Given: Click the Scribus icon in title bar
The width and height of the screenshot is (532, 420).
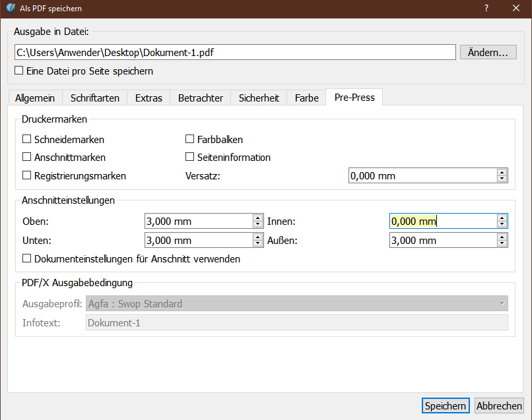Looking at the screenshot, I should 9,9.
